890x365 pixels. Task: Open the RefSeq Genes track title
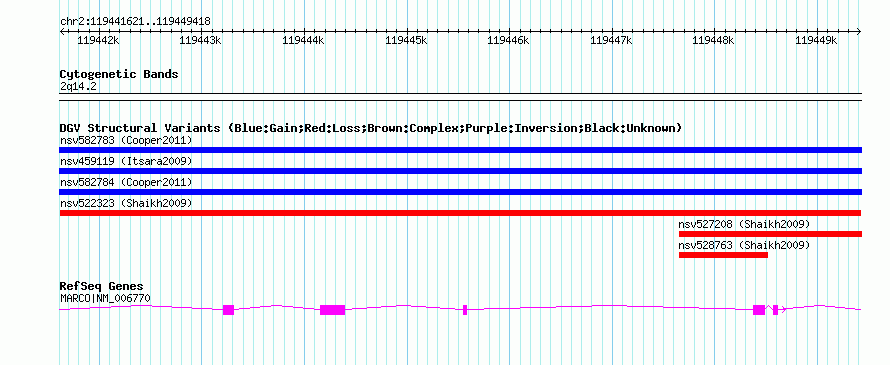click(x=101, y=286)
